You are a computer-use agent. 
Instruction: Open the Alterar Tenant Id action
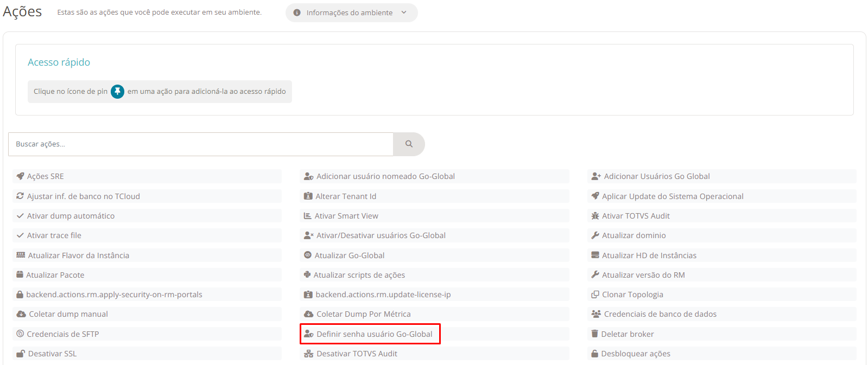coord(434,196)
